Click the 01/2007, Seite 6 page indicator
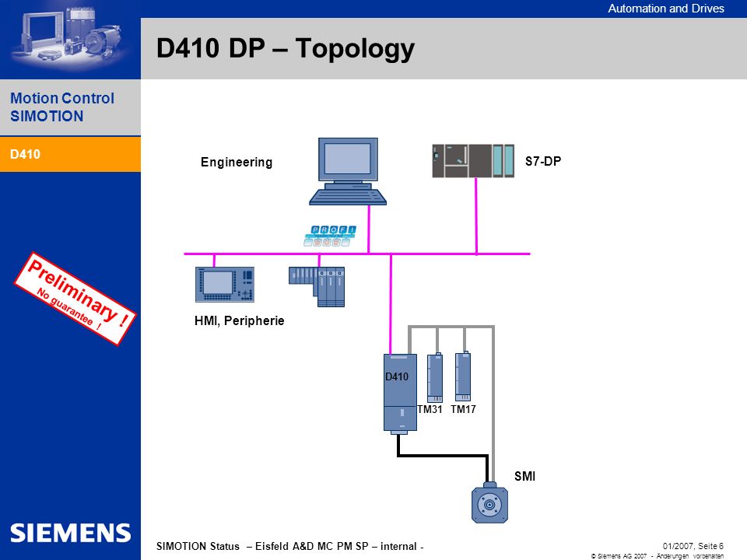 (x=693, y=546)
